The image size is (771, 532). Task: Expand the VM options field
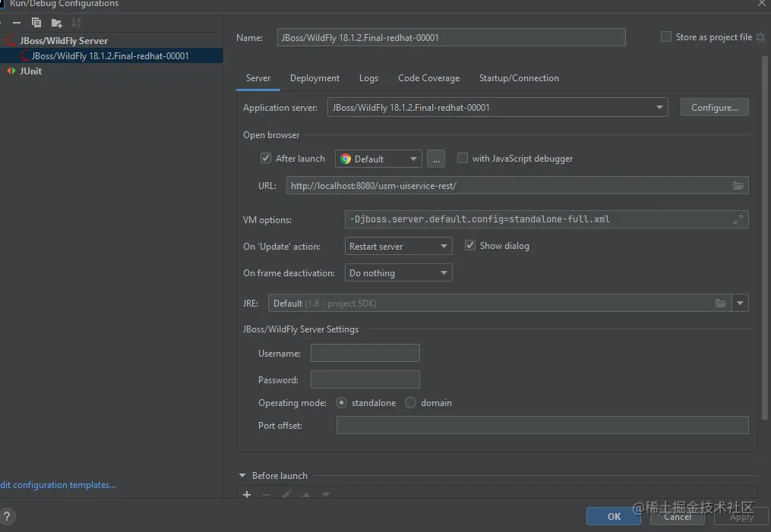click(738, 219)
